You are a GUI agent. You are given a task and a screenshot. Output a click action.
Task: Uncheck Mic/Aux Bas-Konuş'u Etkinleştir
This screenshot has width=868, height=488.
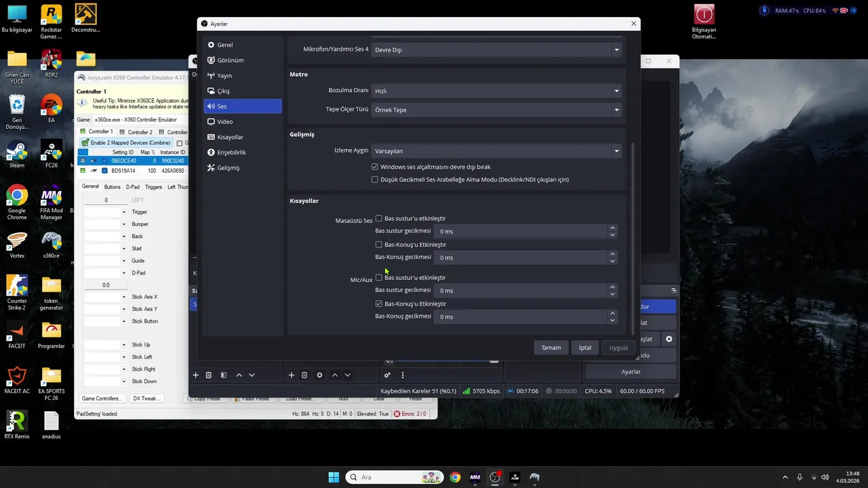pos(379,304)
